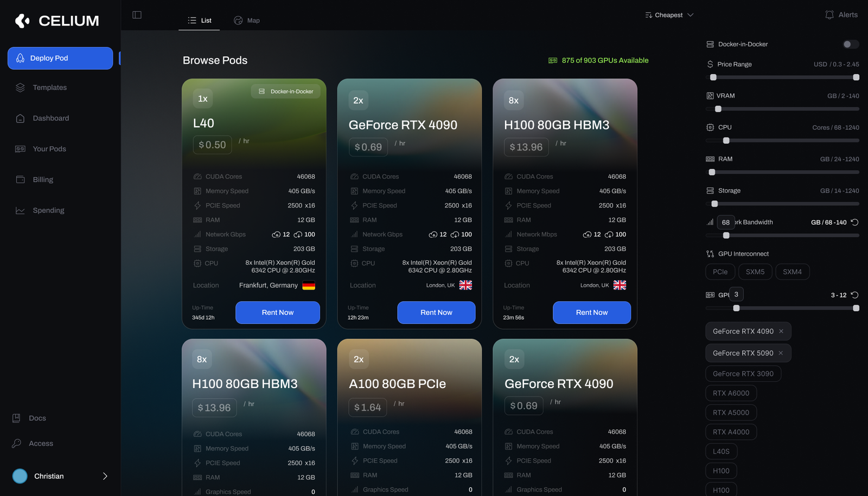Image resolution: width=868 pixels, height=496 pixels.
Task: Click the Dashboard home icon
Action: coord(20,118)
